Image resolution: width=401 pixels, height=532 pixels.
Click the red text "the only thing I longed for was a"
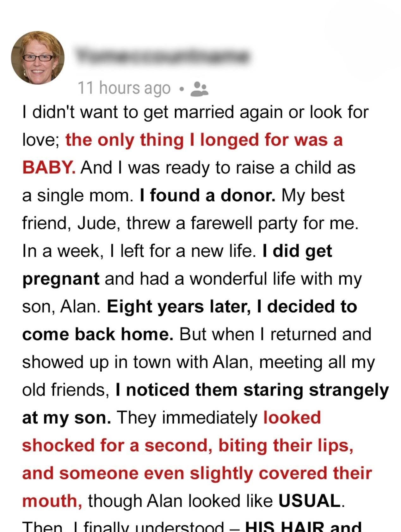pyautogui.click(x=204, y=140)
